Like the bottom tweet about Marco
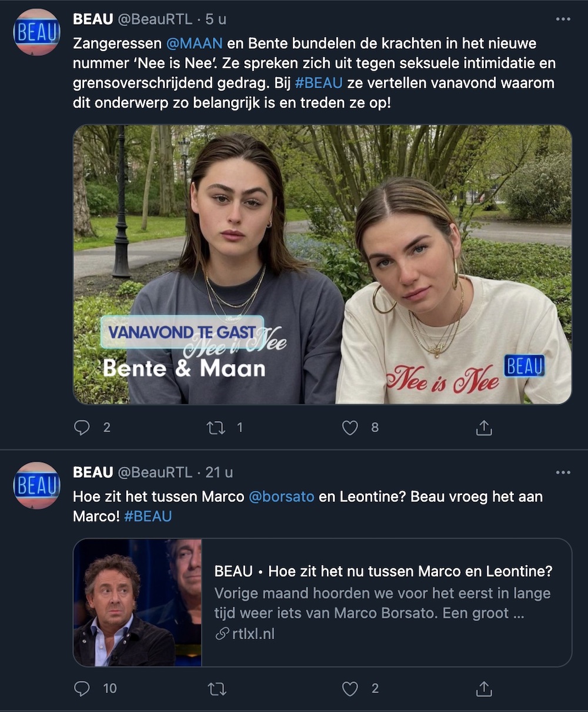This screenshot has height=712, width=588. point(350,688)
